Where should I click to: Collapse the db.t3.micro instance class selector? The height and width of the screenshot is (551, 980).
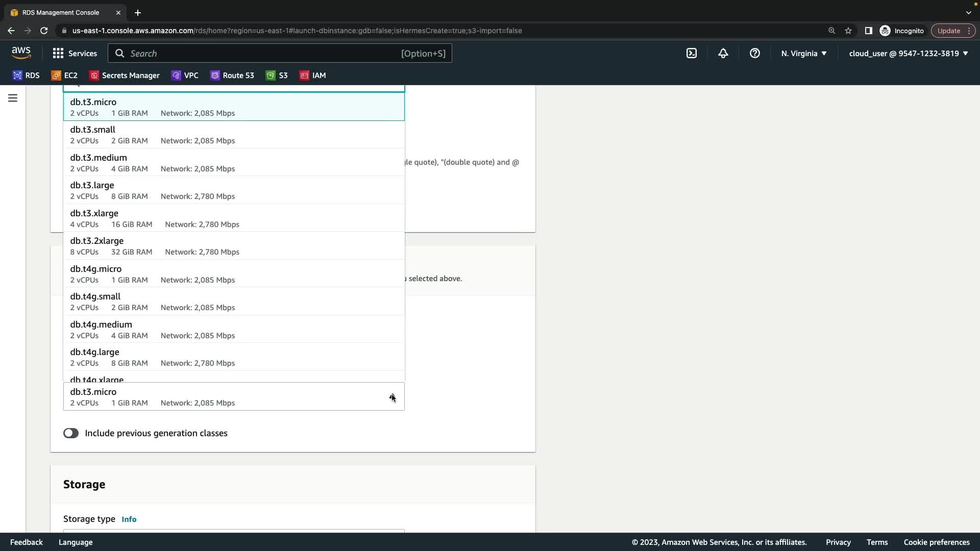click(x=392, y=396)
